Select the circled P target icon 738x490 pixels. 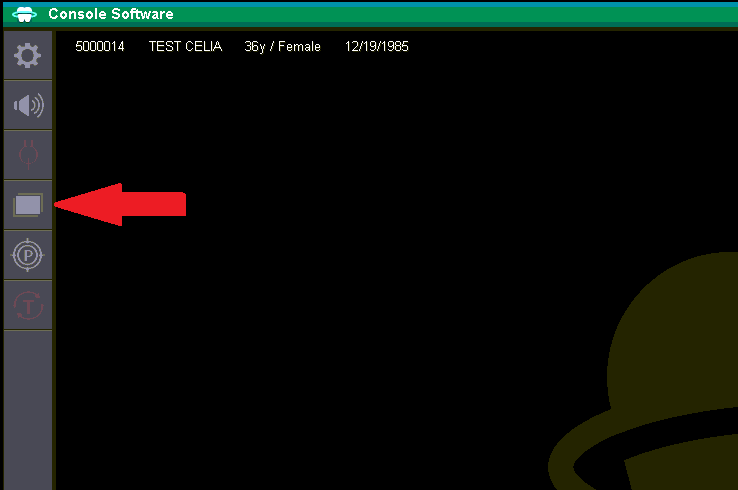28,255
